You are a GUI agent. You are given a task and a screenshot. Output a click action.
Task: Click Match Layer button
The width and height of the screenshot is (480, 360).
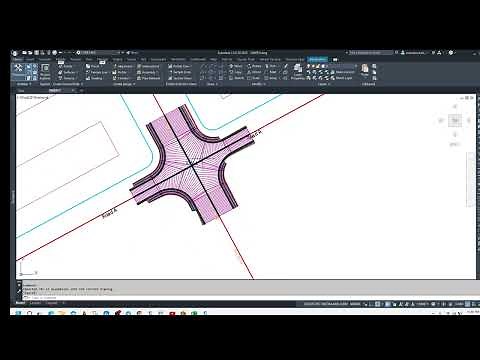pyautogui.click(x=342, y=78)
